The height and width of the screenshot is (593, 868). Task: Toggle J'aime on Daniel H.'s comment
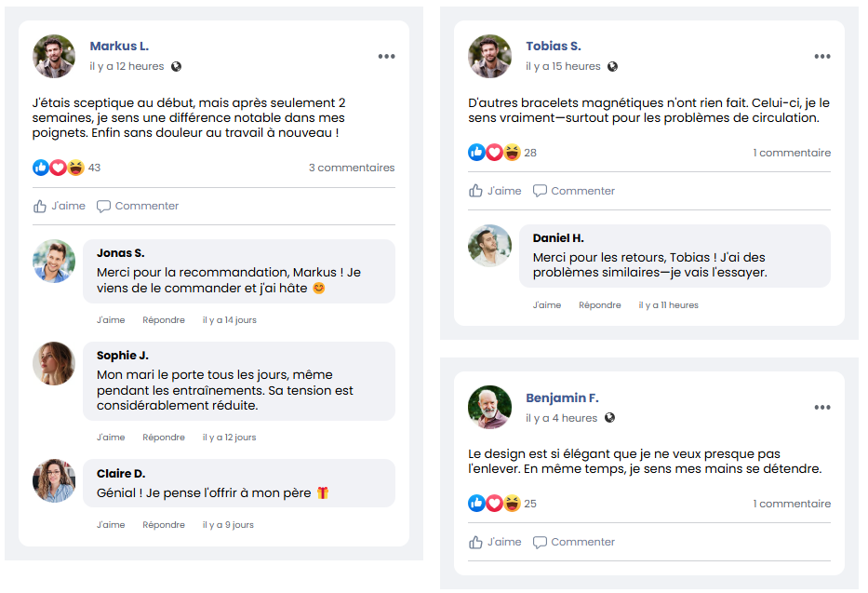547,305
